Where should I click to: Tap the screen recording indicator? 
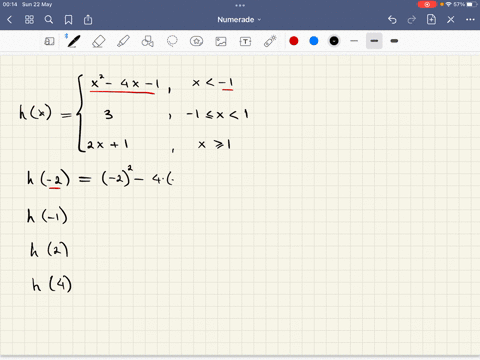point(427,4)
